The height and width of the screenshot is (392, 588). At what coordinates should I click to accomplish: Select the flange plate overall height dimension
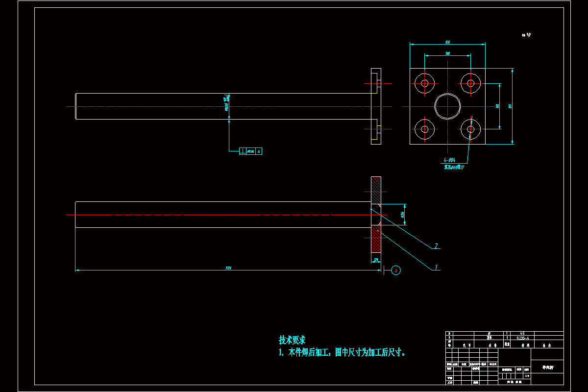pos(510,106)
